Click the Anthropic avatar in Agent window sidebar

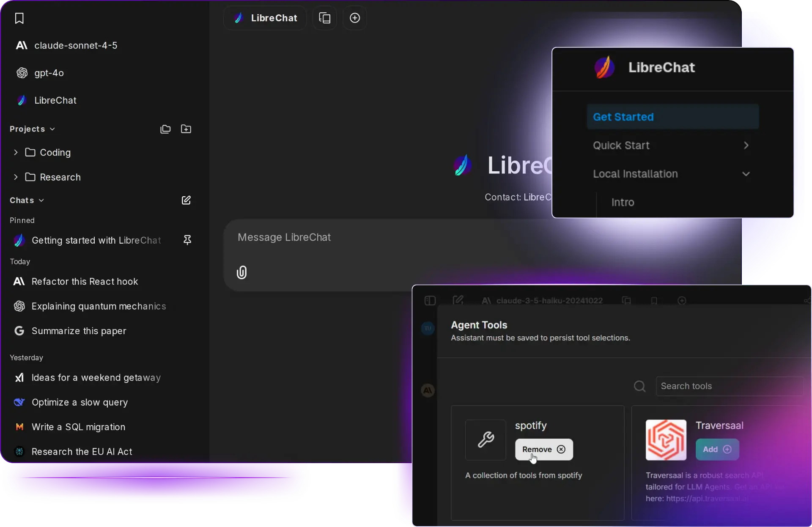coord(428,390)
